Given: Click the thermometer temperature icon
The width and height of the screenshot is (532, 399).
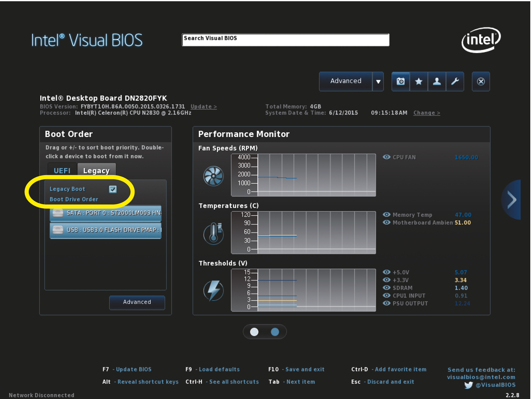Looking at the screenshot, I should (213, 233).
